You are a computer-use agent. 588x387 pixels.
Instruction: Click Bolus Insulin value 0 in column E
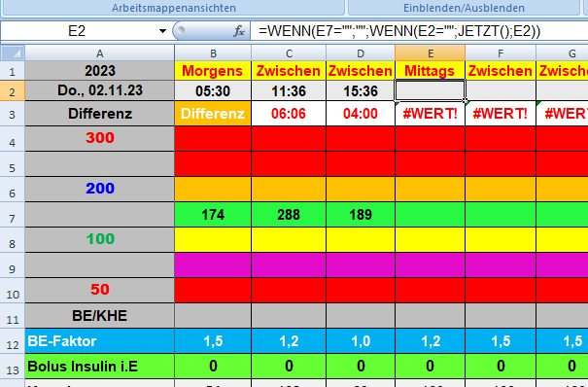coord(430,366)
